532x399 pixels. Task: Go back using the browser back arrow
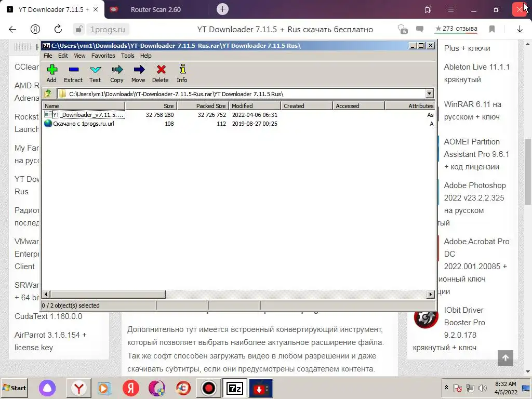click(12, 29)
